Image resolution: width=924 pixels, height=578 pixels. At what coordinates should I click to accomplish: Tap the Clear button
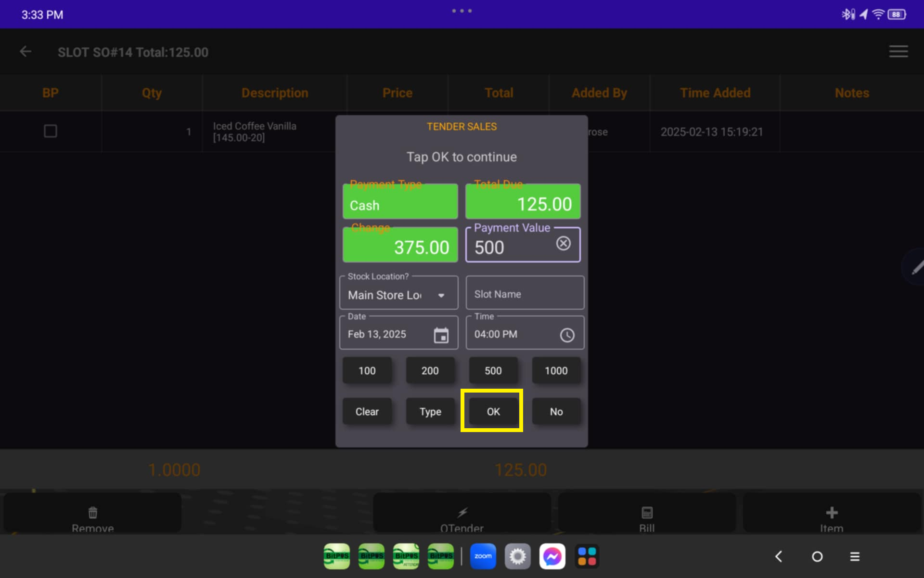[x=367, y=412]
